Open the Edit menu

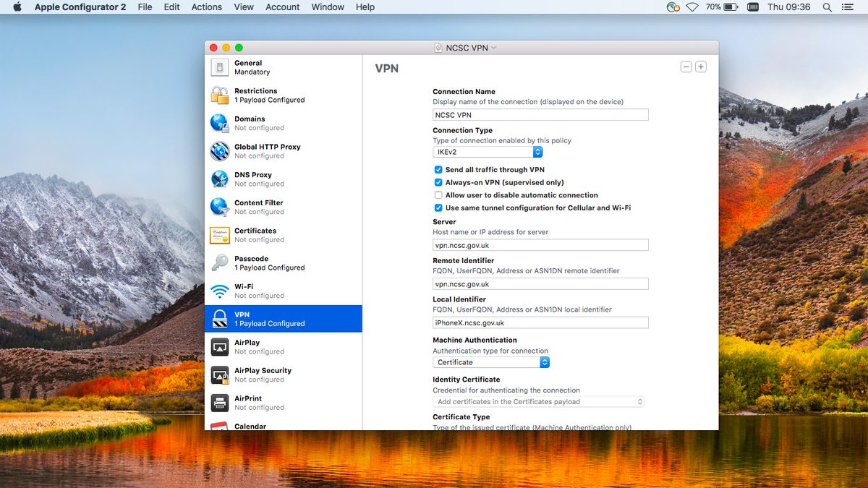pyautogui.click(x=171, y=7)
